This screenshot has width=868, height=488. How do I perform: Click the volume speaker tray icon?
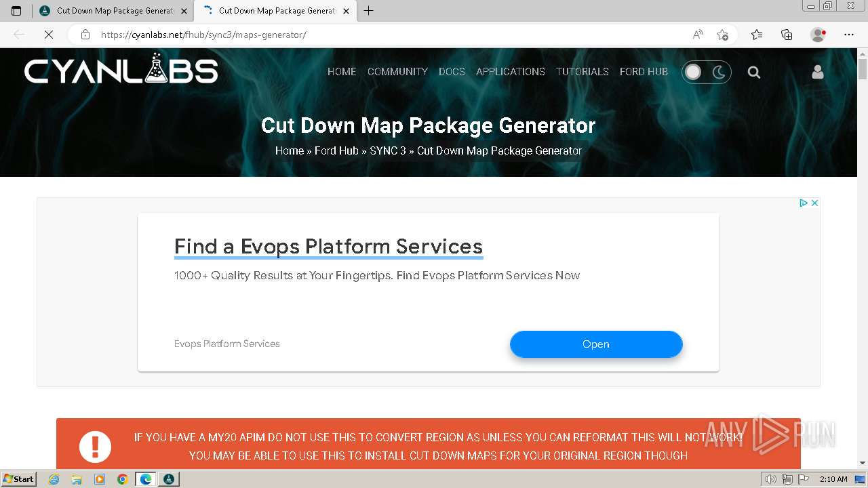770,479
